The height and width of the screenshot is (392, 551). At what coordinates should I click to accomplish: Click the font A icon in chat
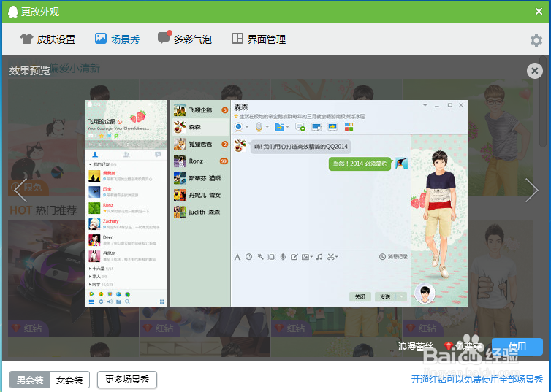237,257
